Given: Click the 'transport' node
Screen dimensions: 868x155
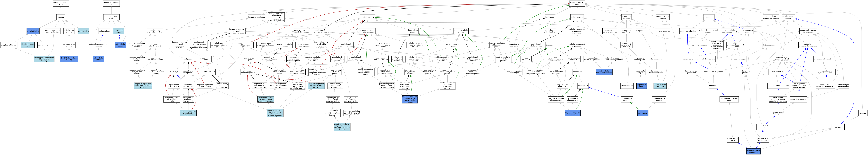Looking at the screenshot, I should (550, 45).
